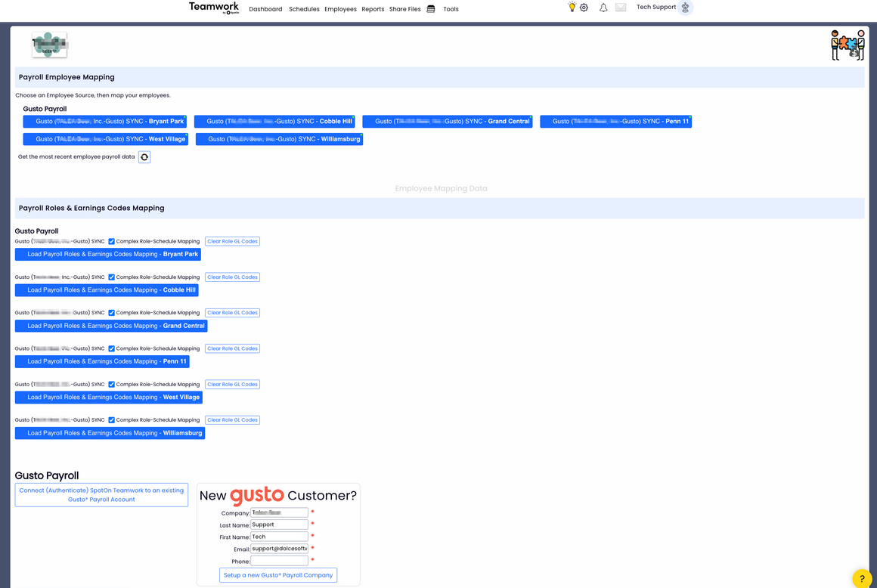
Task: Clear Role GL Codes for Williamsburg
Action: pyautogui.click(x=232, y=420)
